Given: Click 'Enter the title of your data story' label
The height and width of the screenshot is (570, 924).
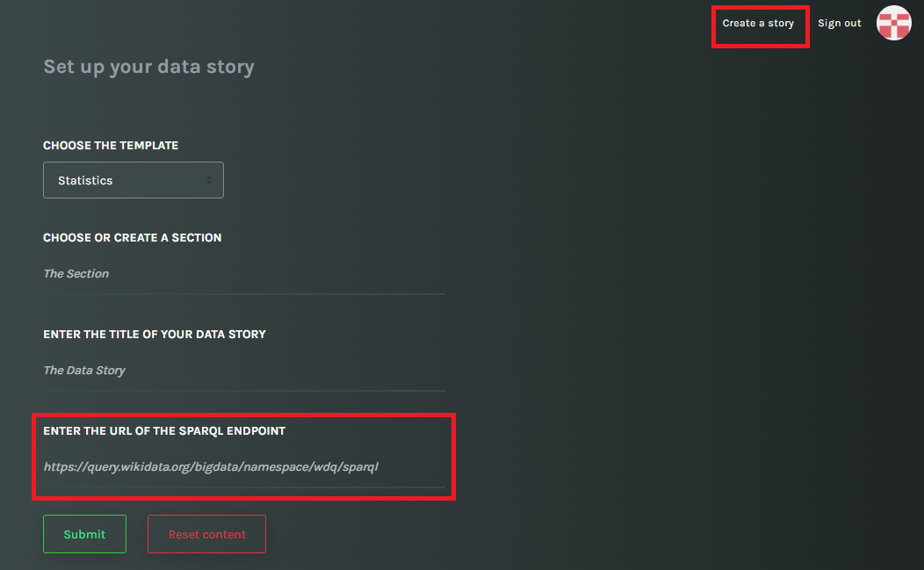Looking at the screenshot, I should click(155, 335).
